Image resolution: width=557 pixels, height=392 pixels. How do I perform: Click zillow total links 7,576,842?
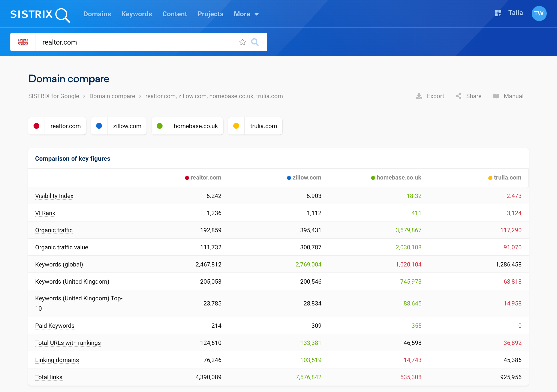[308, 377]
